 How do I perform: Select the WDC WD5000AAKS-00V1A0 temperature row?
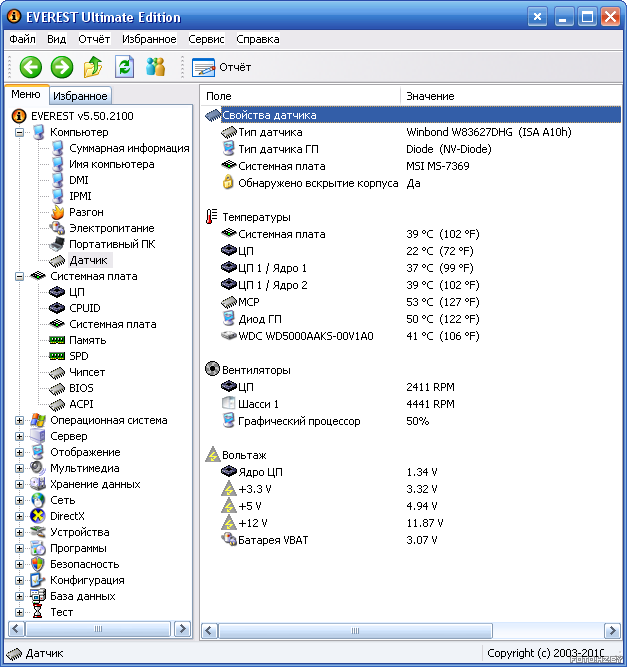(x=412, y=336)
